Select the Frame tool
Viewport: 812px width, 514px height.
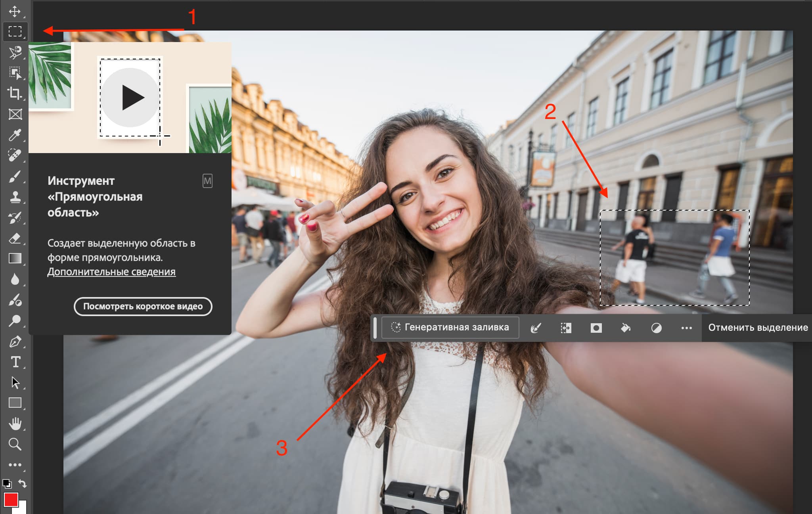[15, 114]
